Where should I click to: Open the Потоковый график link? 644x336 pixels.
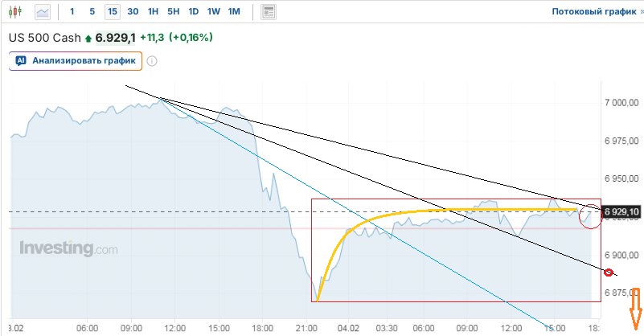click(594, 12)
